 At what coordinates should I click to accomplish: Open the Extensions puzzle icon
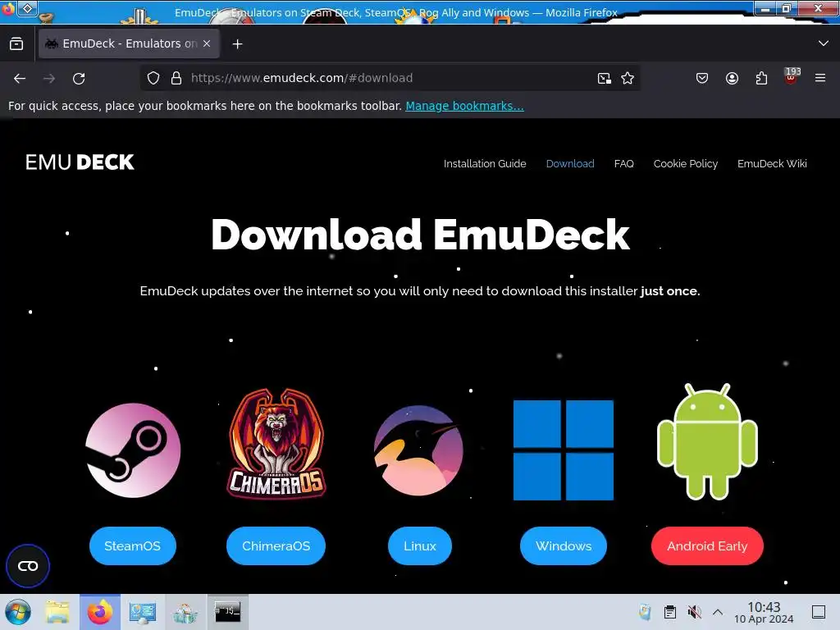(x=761, y=78)
